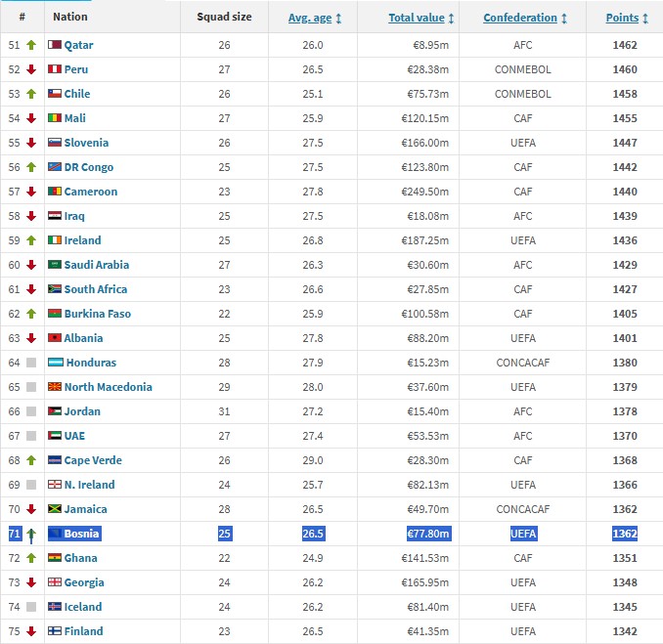Click the Cameroon flag icon

[55, 191]
